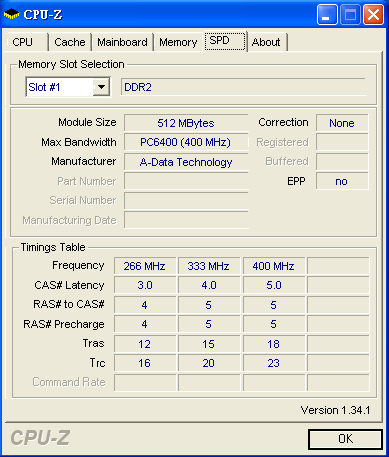Click the Module Size label
This screenshot has height=457, width=389.
pyautogui.click(x=87, y=122)
